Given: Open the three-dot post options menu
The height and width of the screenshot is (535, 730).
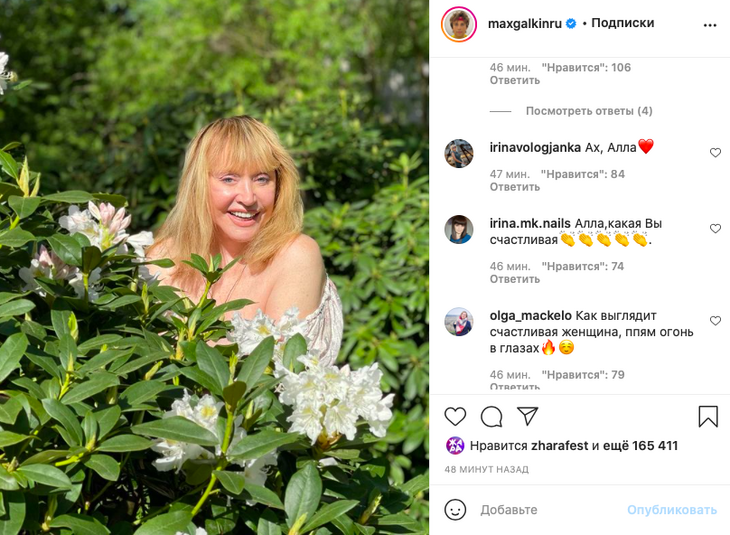Looking at the screenshot, I should pyautogui.click(x=710, y=25).
